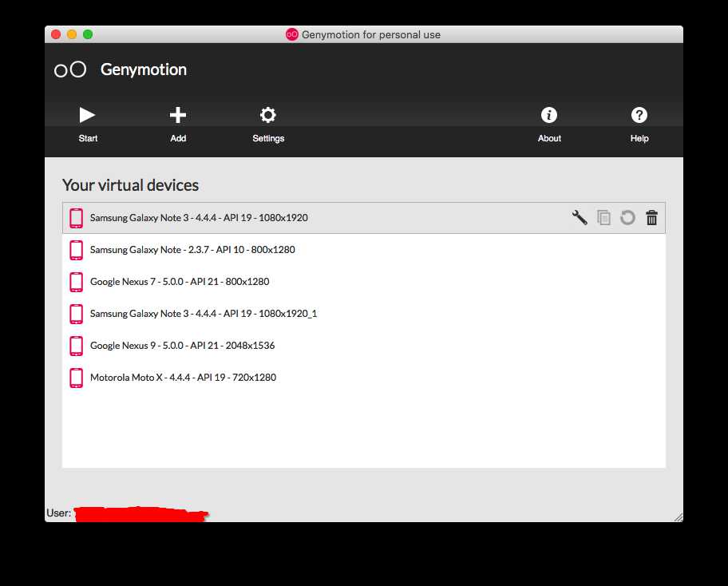Viewport: 728px width, 586px height.
Task: Click phone icon of Motorola Moto X
Action: (x=76, y=378)
